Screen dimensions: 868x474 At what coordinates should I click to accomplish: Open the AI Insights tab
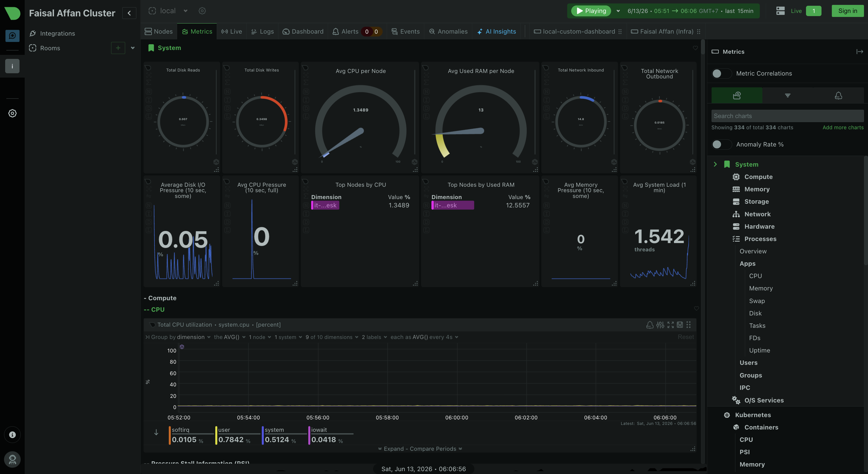[x=496, y=31]
